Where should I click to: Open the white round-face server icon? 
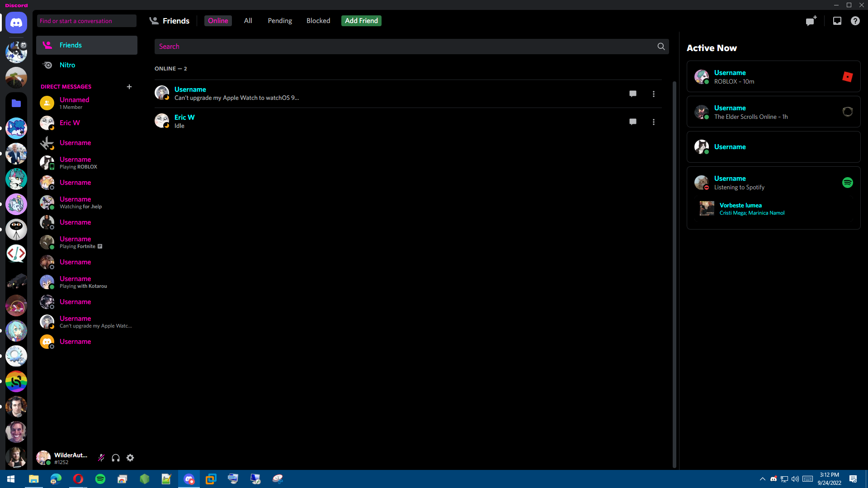click(16, 229)
